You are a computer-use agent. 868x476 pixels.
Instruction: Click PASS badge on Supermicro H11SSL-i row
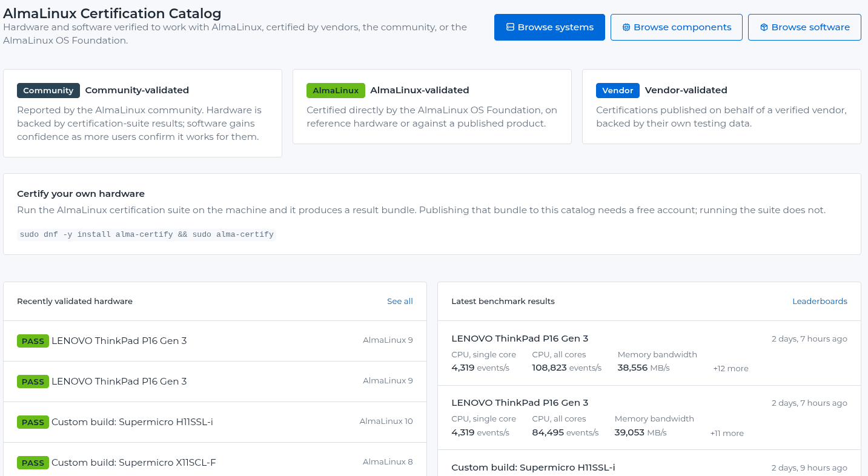click(x=33, y=422)
